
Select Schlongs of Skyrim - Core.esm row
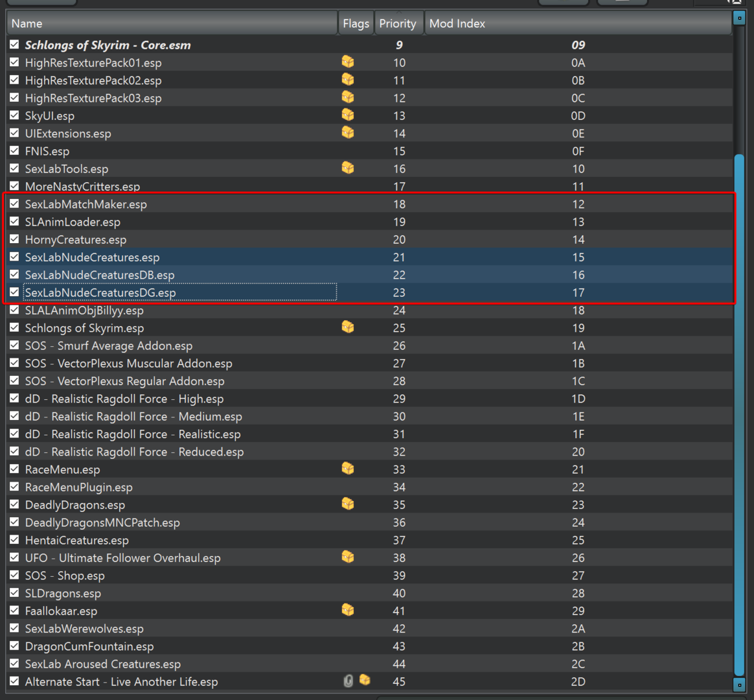click(x=369, y=45)
